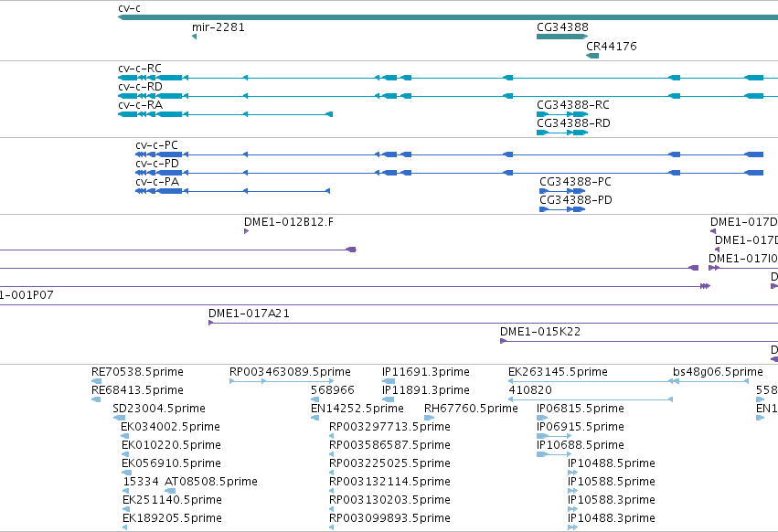Viewport: 778px width, 532px height.
Task: Click the RP003099893.5prime EST label
Action: point(390,518)
